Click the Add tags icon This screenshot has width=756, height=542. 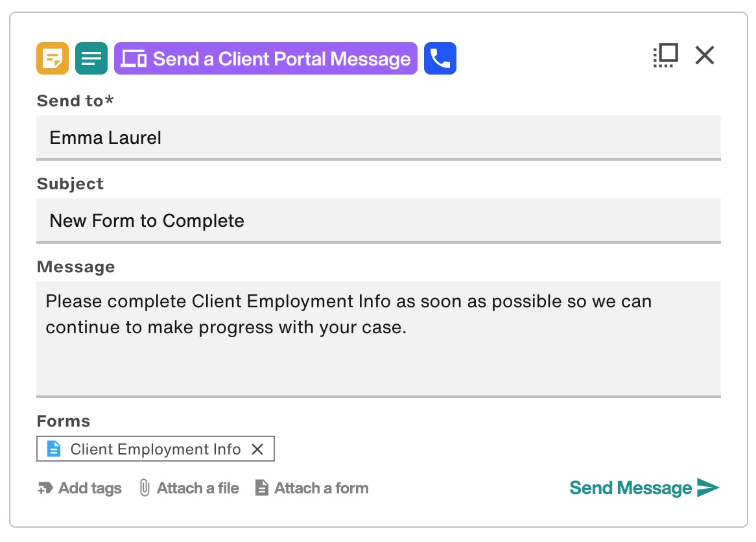(x=45, y=488)
